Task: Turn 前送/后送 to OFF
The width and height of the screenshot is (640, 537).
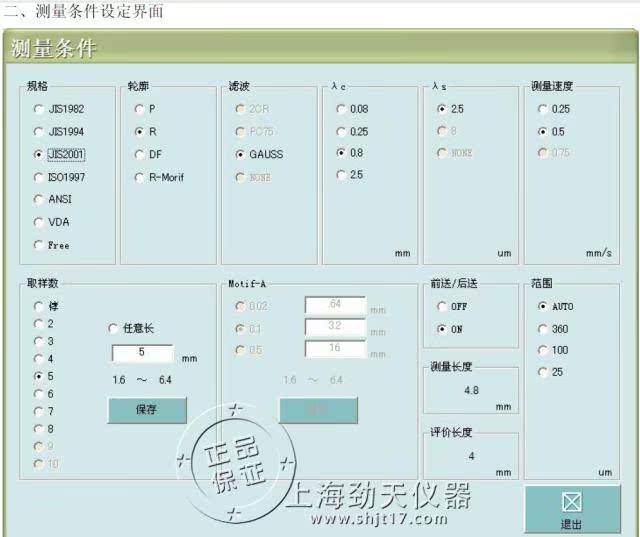Action: tap(442, 306)
